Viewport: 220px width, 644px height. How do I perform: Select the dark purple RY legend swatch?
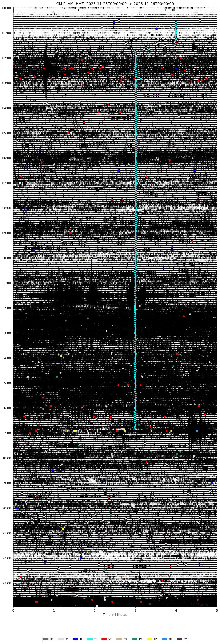click(179, 639)
